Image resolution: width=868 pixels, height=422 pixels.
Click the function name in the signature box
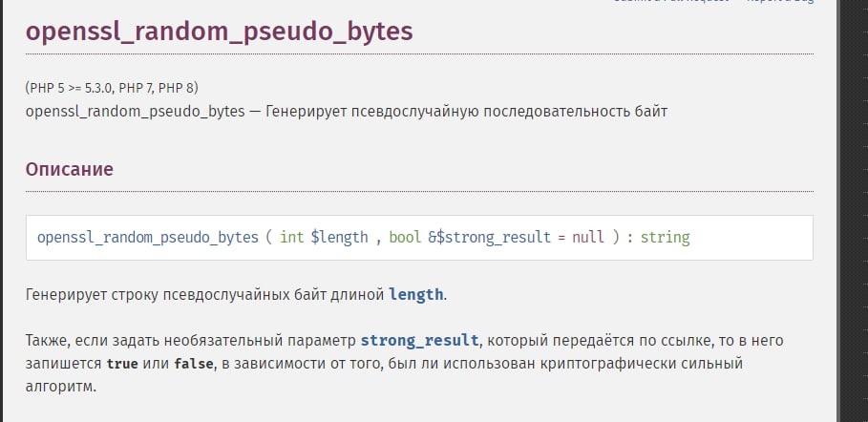point(147,237)
